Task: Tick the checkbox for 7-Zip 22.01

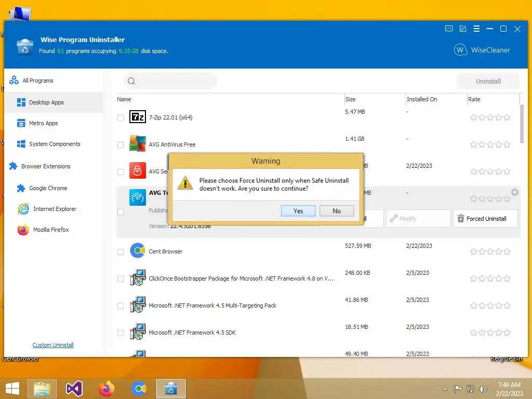Action: (x=121, y=118)
